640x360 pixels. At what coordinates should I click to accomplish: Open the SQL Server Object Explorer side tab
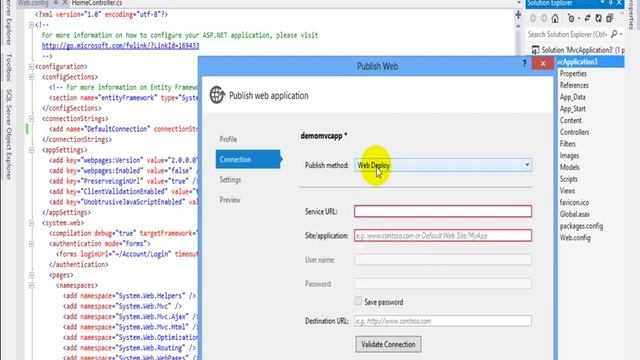click(x=8, y=134)
